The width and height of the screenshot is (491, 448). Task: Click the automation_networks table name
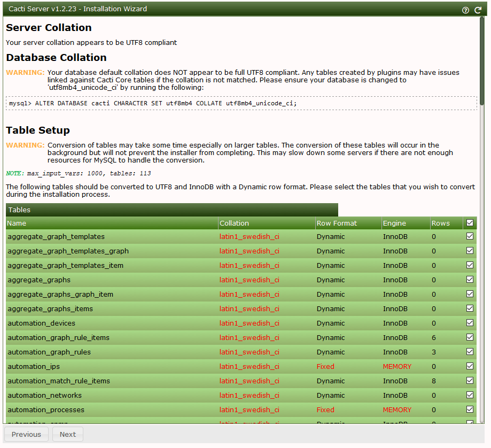[44, 395]
